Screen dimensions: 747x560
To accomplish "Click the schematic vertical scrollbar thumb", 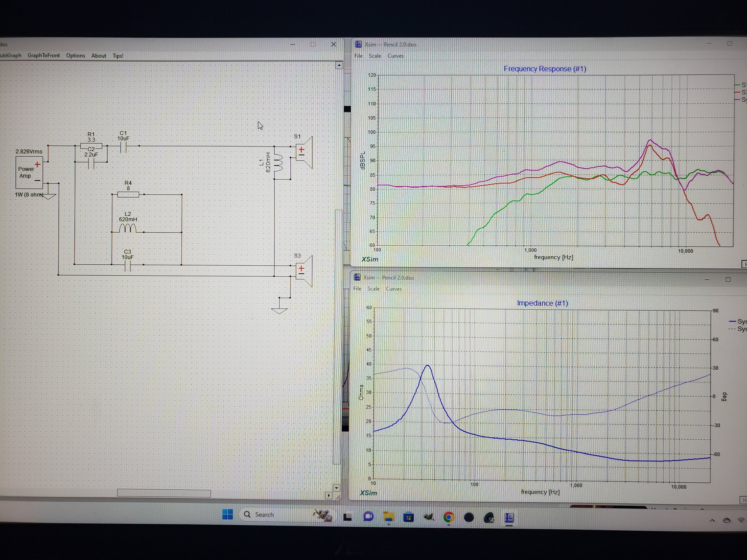I will click(338, 337).
